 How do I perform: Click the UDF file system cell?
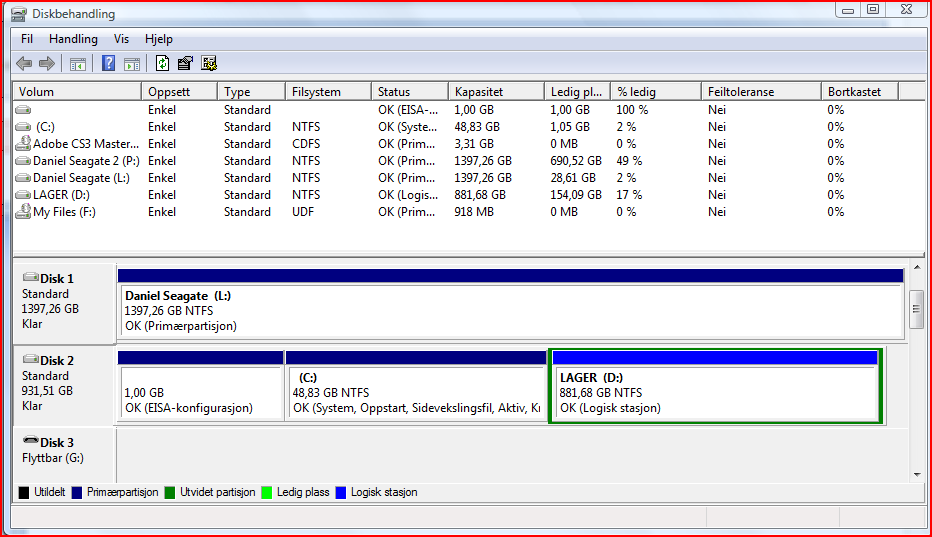[x=303, y=212]
